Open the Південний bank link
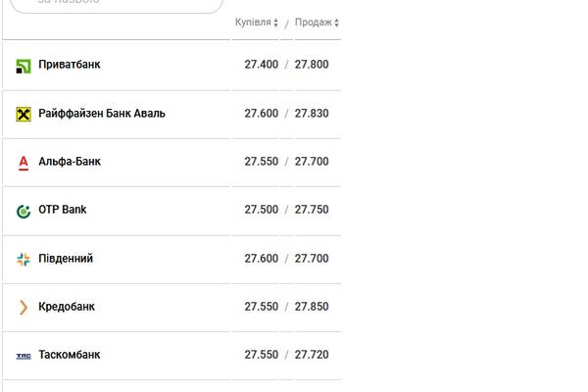 (66, 259)
